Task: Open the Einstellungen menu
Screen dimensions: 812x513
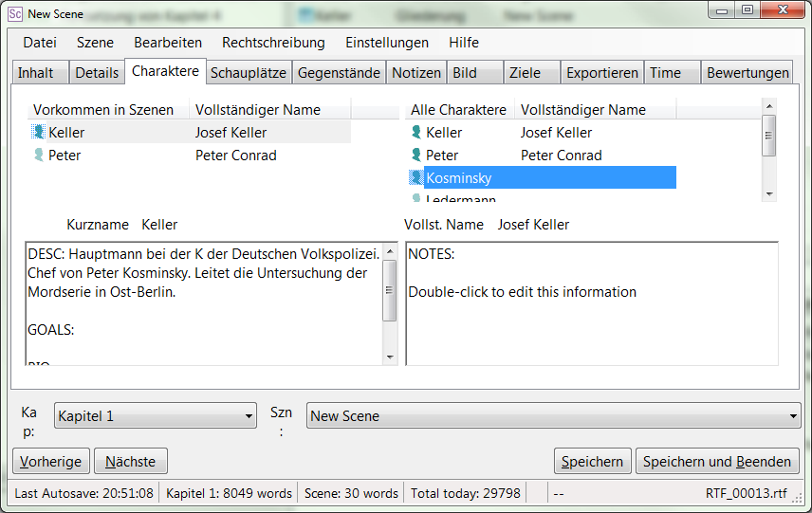Action: point(386,43)
